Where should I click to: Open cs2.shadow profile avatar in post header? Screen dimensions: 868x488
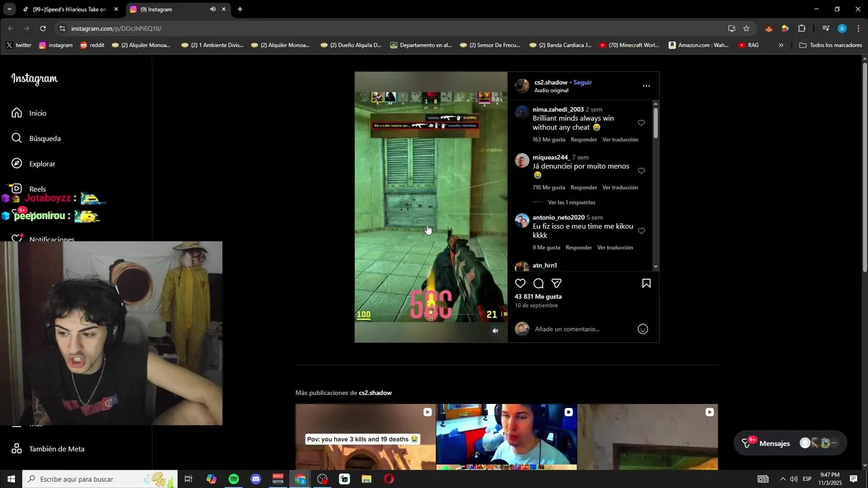point(522,86)
